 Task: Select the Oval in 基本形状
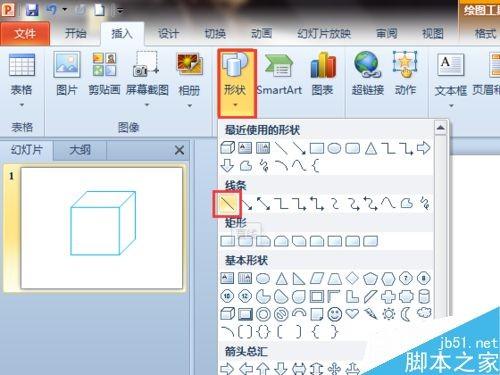click(x=263, y=278)
